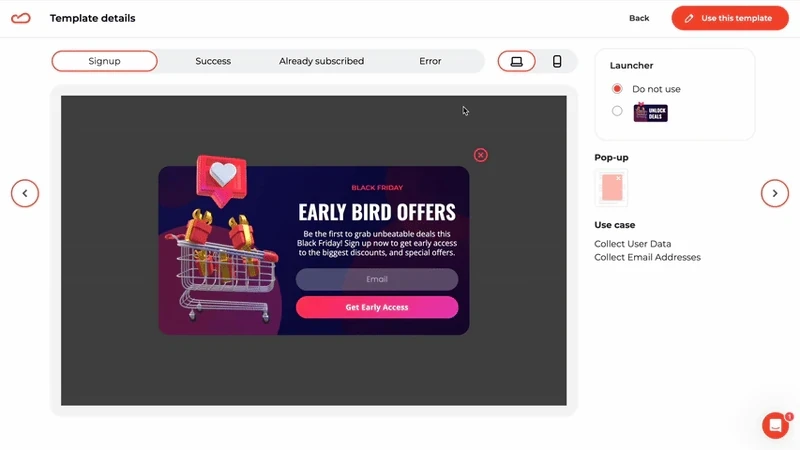Open the Signup tab
This screenshot has width=800, height=450.
pyautogui.click(x=105, y=61)
